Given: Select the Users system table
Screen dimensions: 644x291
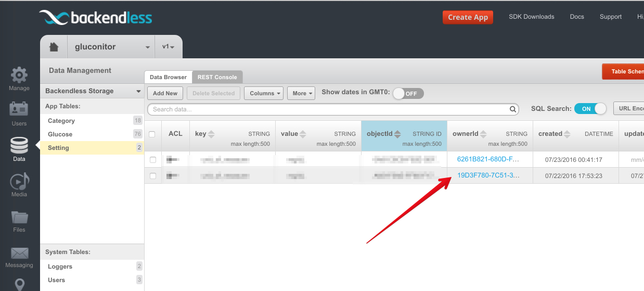Looking at the screenshot, I should [x=92, y=280].
